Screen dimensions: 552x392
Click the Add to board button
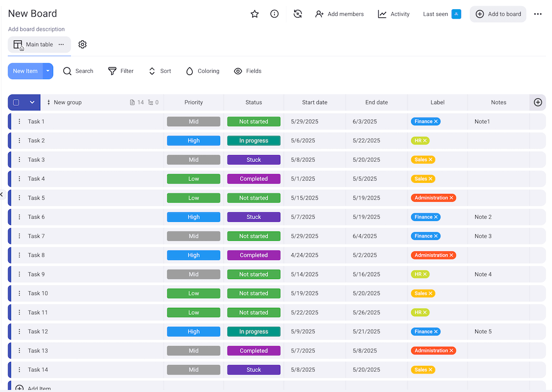(498, 14)
